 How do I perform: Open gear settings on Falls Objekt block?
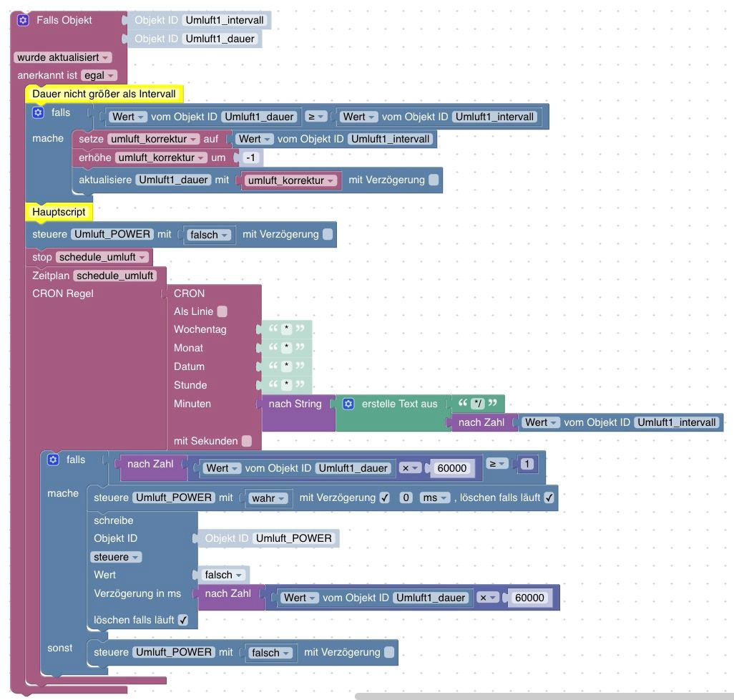pyautogui.click(x=23, y=20)
